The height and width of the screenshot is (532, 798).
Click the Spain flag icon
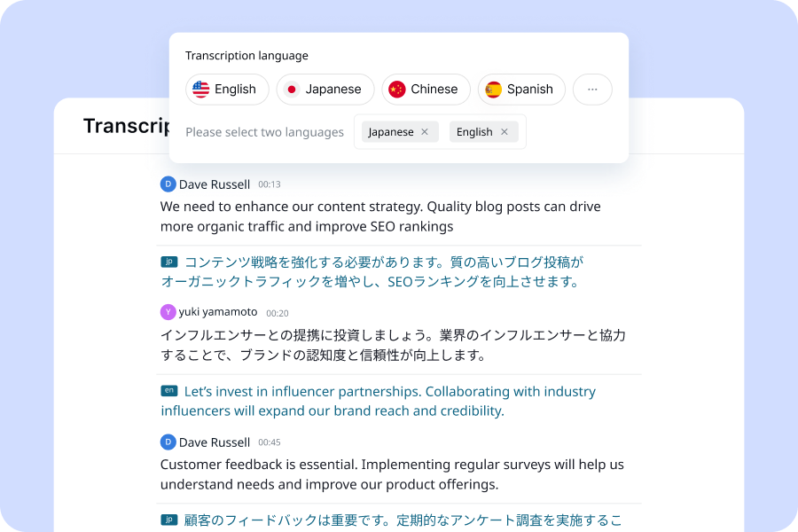pos(493,90)
